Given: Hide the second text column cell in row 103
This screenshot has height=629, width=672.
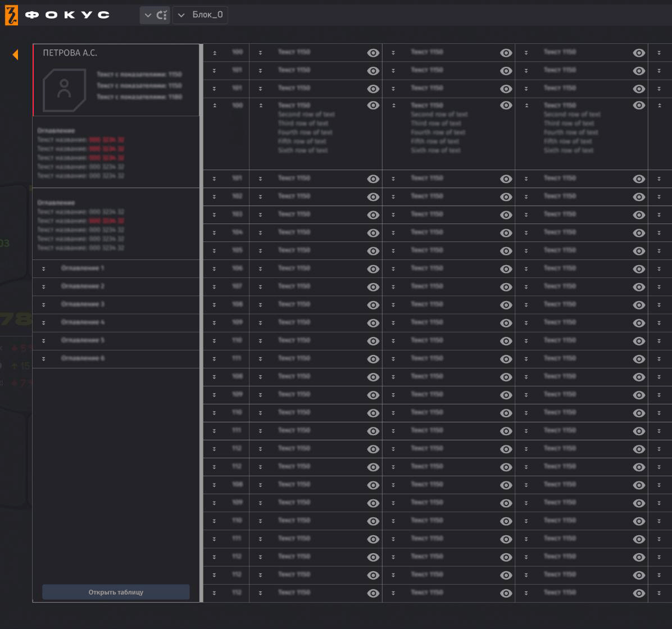Looking at the screenshot, I should pos(506,215).
